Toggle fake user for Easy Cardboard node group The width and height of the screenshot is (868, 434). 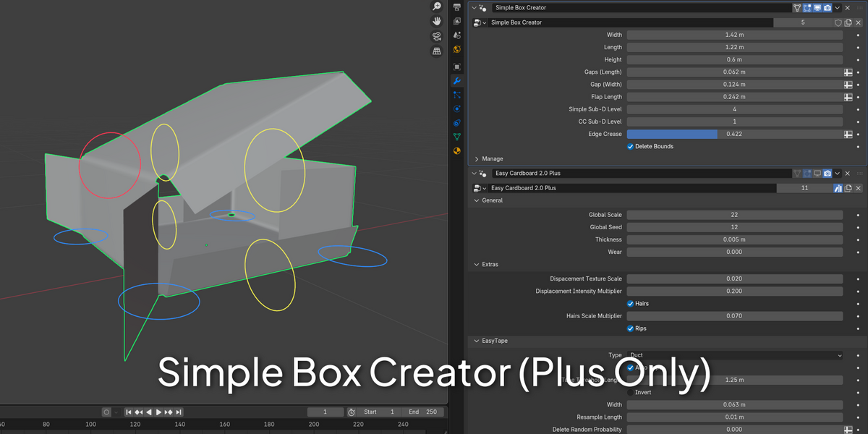[x=838, y=188]
